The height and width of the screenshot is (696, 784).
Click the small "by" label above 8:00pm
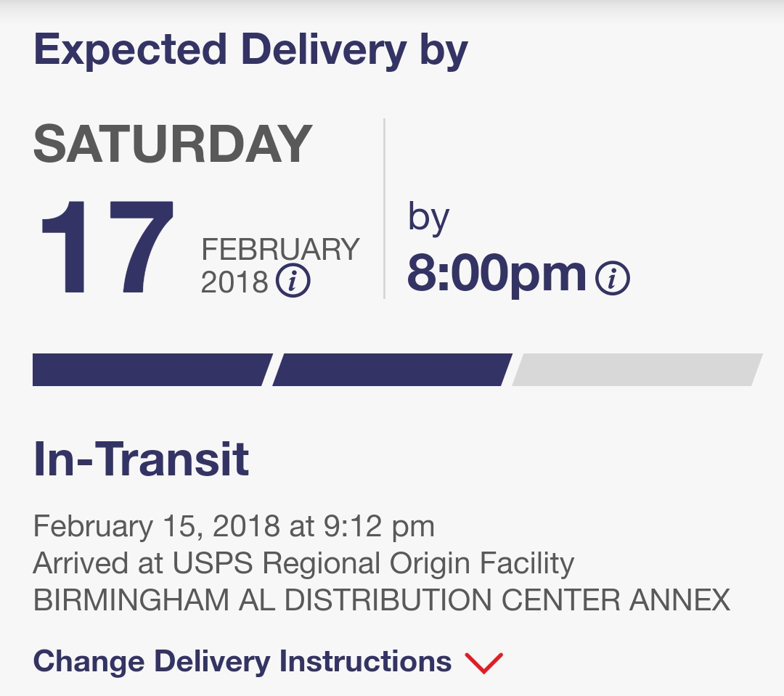[x=428, y=218]
